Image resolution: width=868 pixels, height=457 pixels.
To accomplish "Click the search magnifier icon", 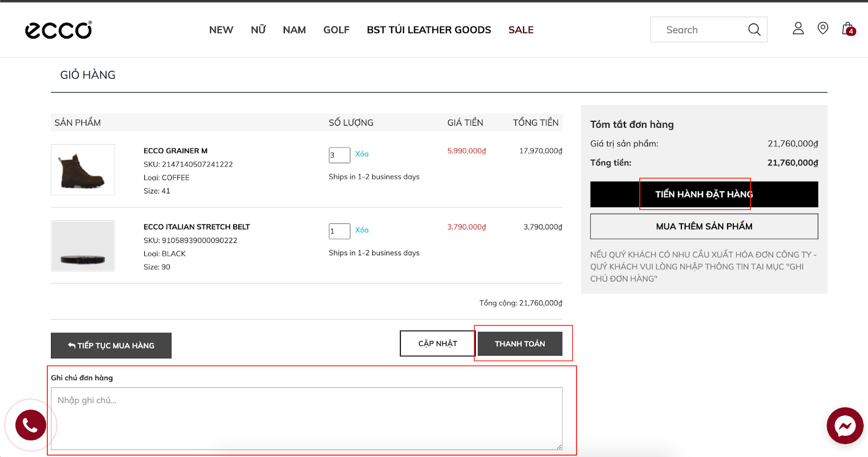I will coord(754,30).
